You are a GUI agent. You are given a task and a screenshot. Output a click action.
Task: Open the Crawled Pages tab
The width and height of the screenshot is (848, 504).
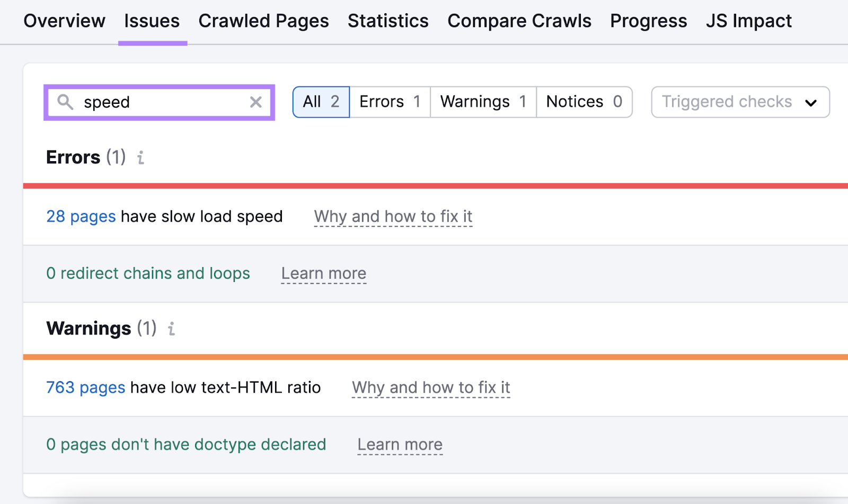pos(263,21)
